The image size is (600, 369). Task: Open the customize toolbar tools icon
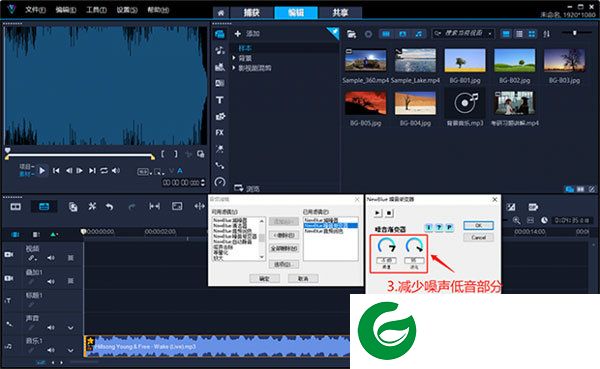click(92, 206)
